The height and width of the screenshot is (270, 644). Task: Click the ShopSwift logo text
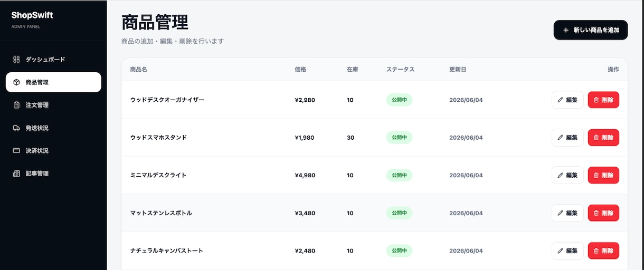[x=32, y=15]
